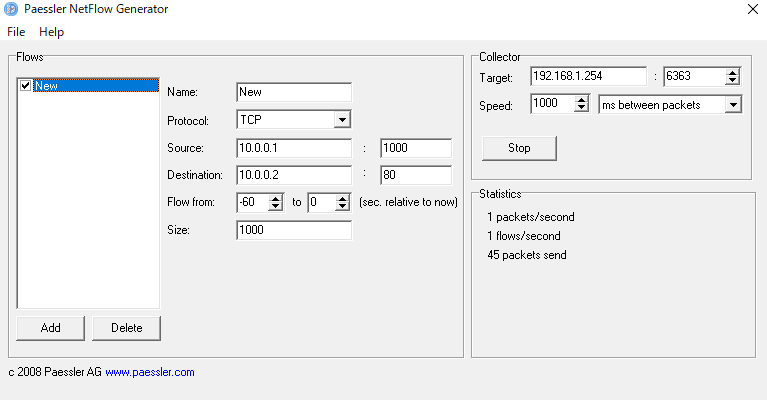Click the Source IP address field
767x400 pixels.
(294, 148)
